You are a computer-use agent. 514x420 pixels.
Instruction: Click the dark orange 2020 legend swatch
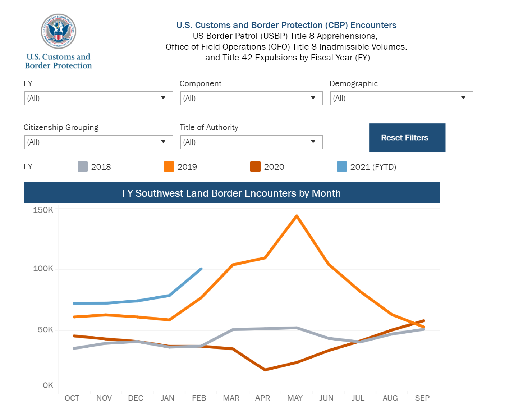[255, 166]
